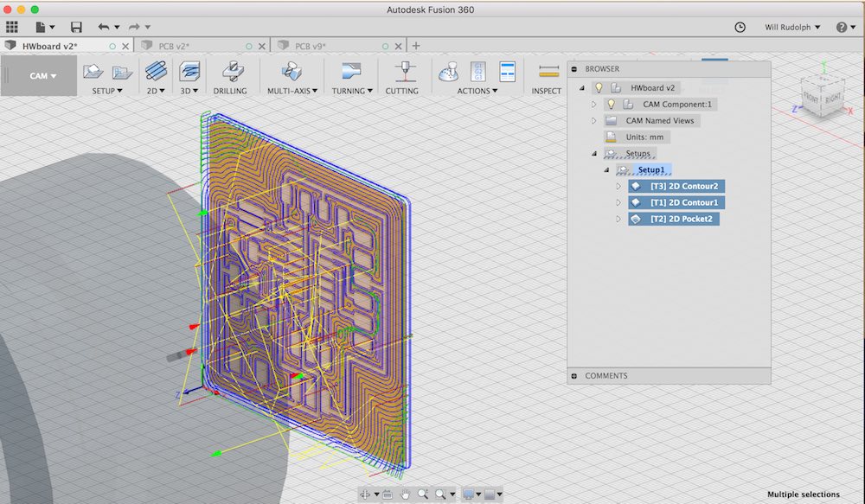Image resolution: width=865 pixels, height=504 pixels.
Task: Open the undo history dropdown arrow
Action: [x=117, y=27]
